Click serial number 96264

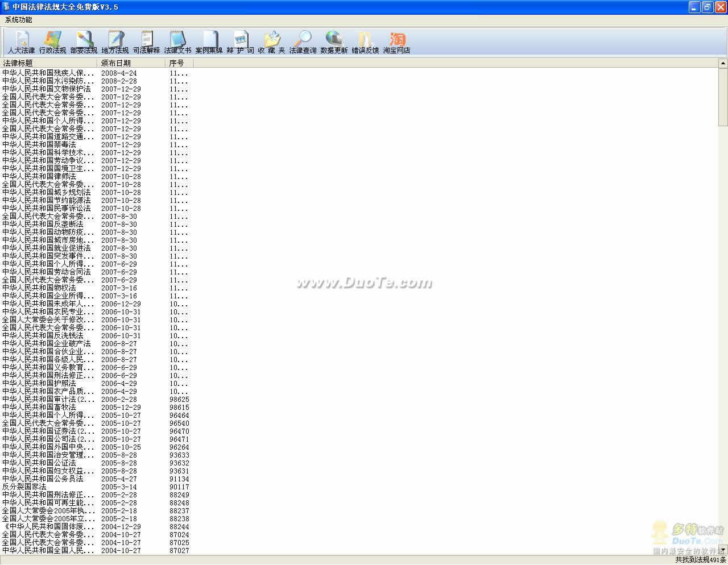coord(179,447)
